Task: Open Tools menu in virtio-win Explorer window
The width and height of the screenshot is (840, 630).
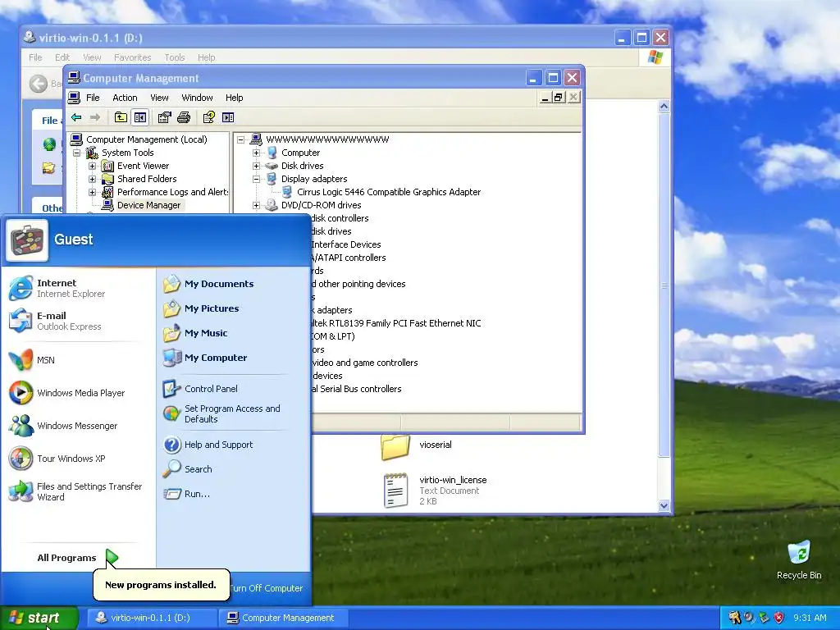Action: point(174,57)
